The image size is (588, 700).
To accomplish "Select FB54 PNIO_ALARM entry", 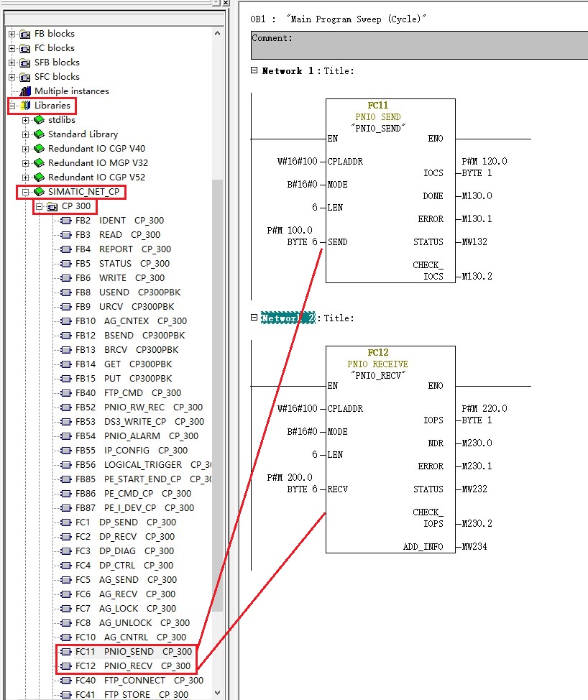I will click(x=137, y=436).
